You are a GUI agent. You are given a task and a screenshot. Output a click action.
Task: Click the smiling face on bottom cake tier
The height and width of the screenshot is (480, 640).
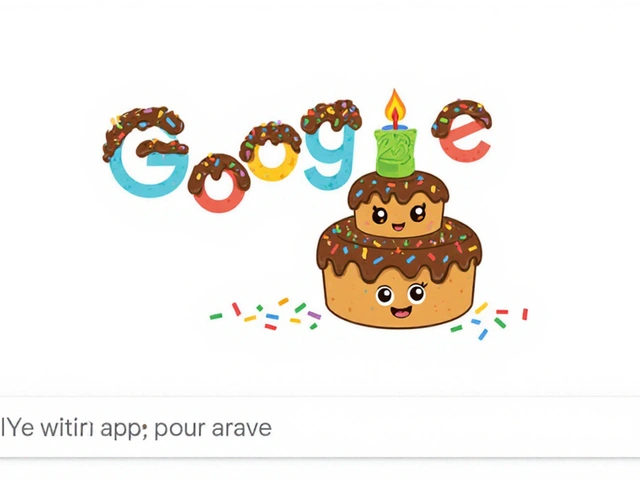click(x=402, y=301)
